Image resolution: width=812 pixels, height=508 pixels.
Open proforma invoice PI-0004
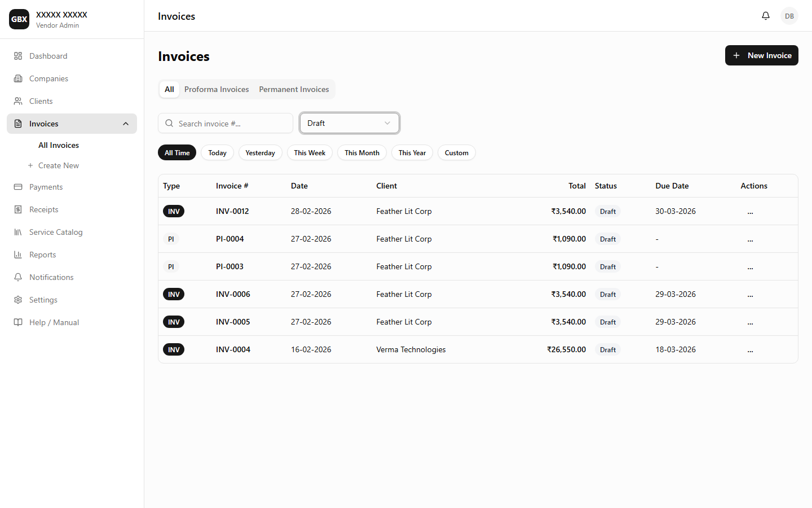[230, 239]
